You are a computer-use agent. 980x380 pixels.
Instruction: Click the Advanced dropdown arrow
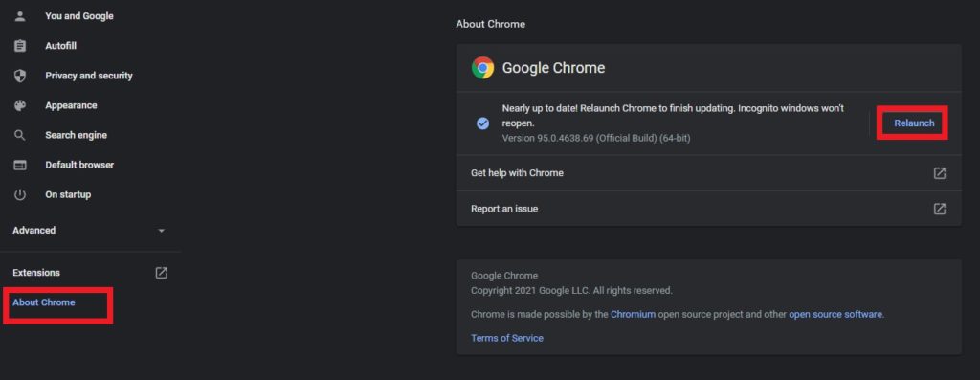click(161, 231)
